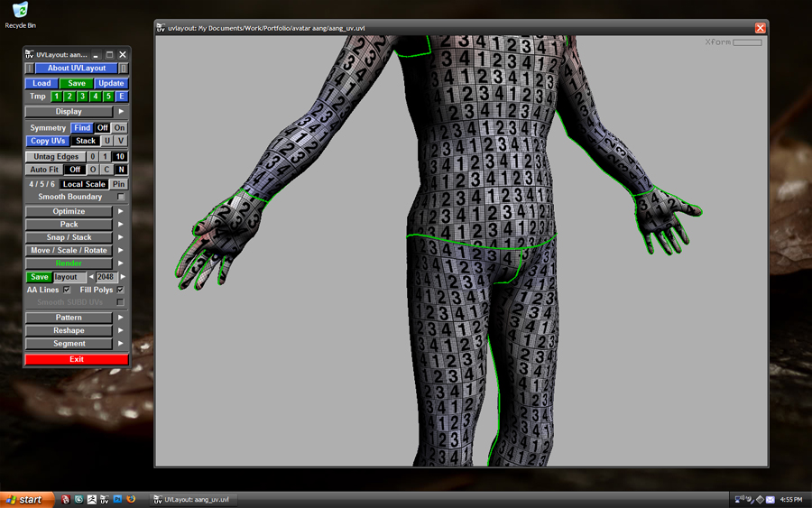812x508 pixels.
Task: Expand the Pattern arrow
Action: 121,318
